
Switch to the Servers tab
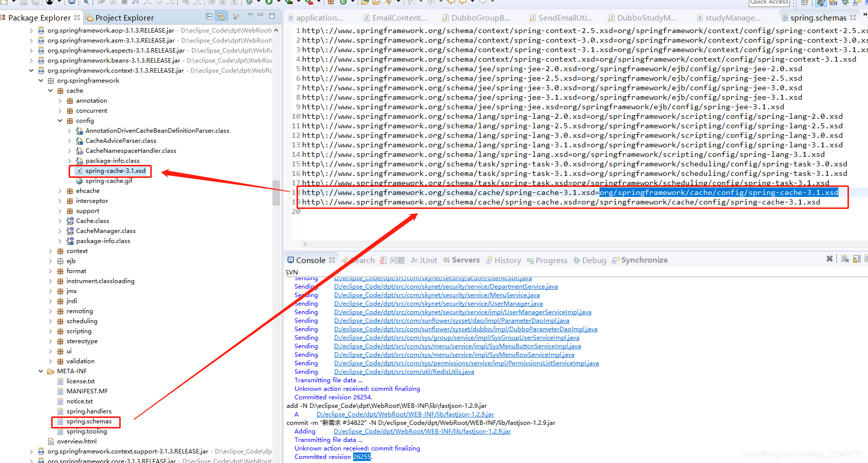[x=465, y=260]
